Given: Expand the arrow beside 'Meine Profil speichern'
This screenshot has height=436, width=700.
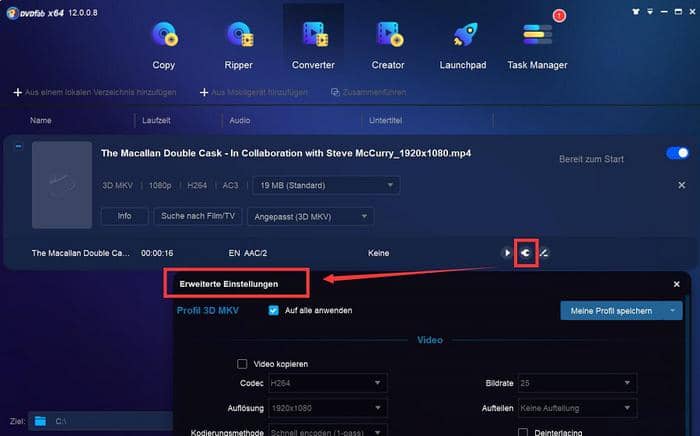Looking at the screenshot, I should click(672, 311).
